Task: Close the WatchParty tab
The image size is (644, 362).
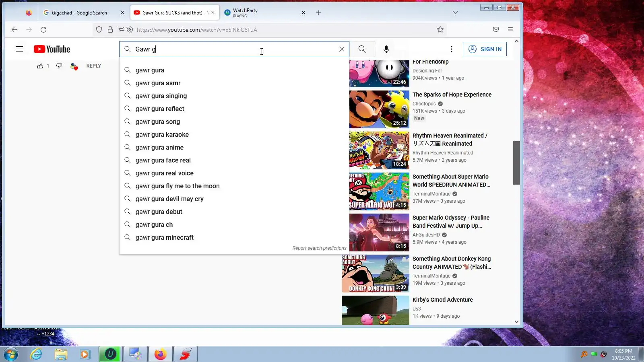Action: click(303, 13)
